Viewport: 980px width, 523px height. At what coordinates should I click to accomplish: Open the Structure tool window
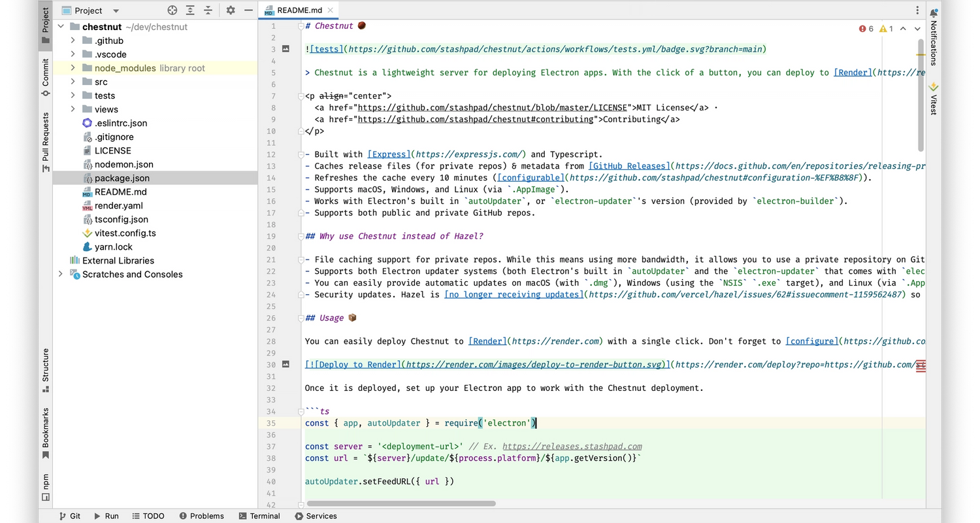point(45,370)
